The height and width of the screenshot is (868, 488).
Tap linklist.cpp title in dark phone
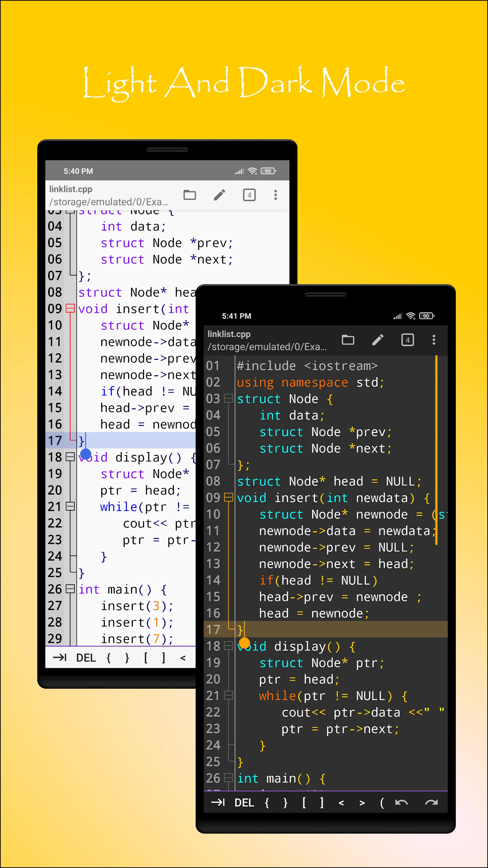tap(229, 334)
